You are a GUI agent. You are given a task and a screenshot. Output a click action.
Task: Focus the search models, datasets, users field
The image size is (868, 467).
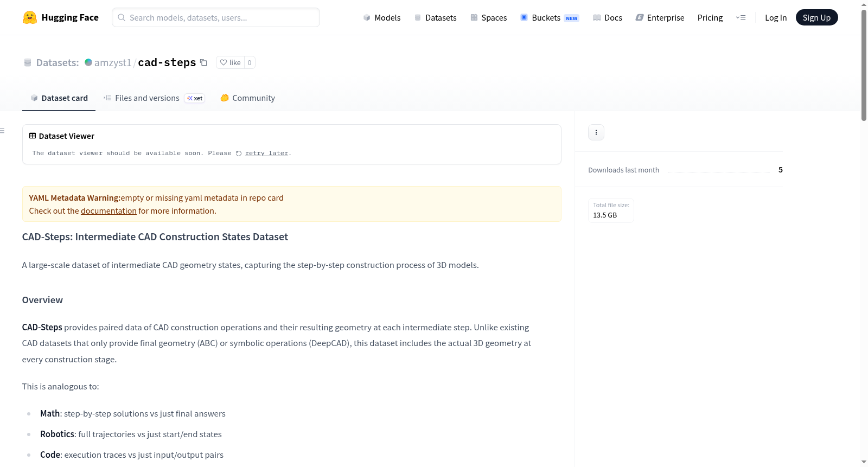point(216,17)
